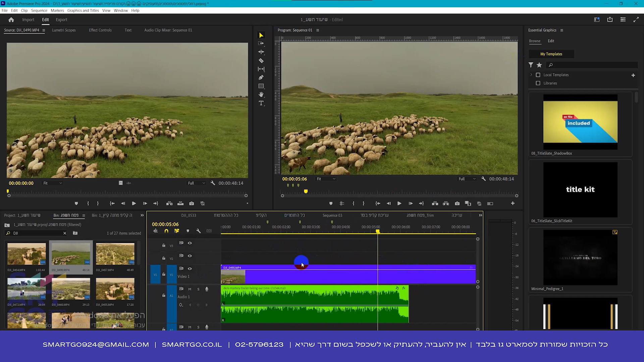Viewport: 644px width, 362px height.
Task: Open timeline display settings wrench
Action: pos(199,231)
